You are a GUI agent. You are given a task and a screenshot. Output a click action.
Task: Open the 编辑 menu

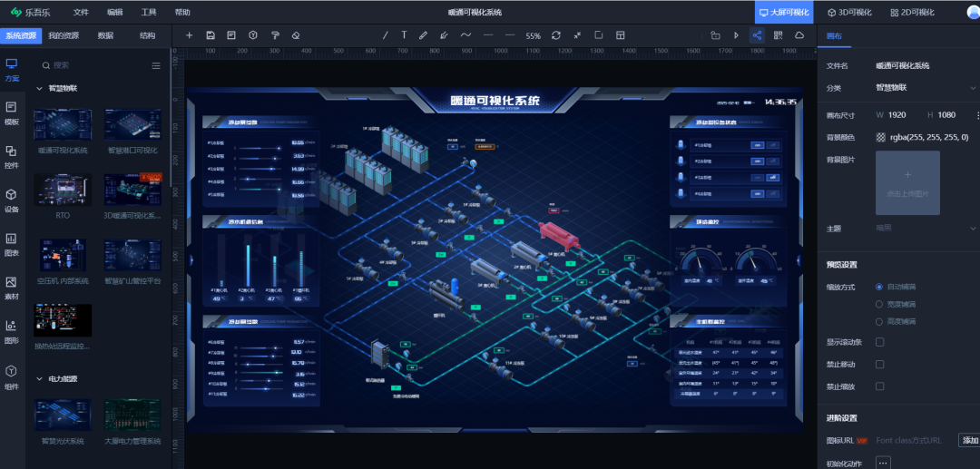coord(115,13)
